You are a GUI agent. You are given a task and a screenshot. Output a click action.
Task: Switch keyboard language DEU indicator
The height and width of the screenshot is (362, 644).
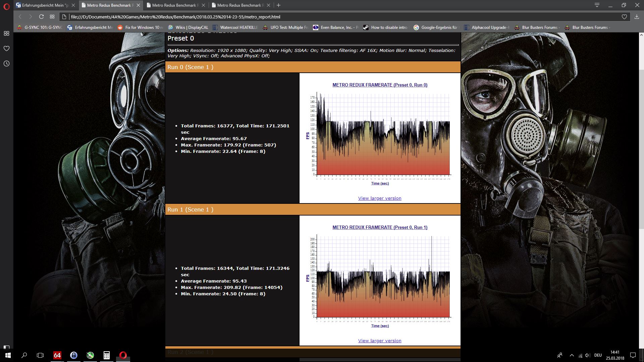(x=598, y=355)
